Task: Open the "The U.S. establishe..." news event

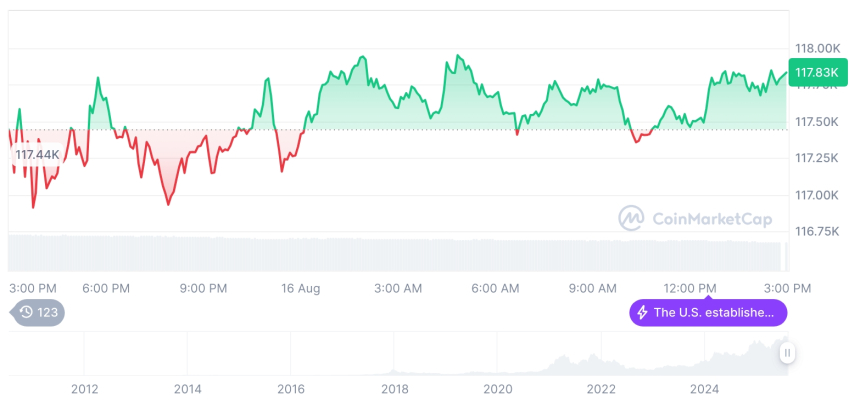Action: (708, 313)
